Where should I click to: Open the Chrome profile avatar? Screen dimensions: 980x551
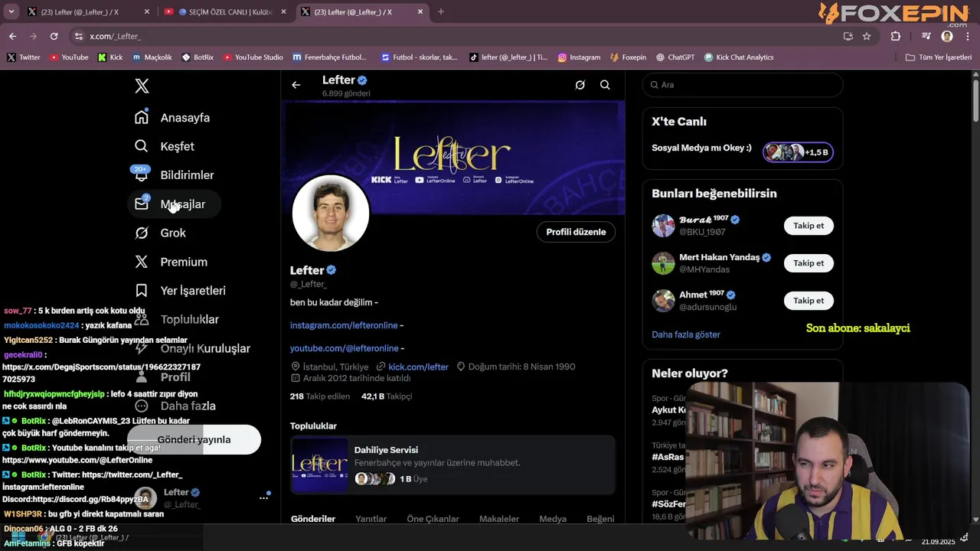coord(947,36)
